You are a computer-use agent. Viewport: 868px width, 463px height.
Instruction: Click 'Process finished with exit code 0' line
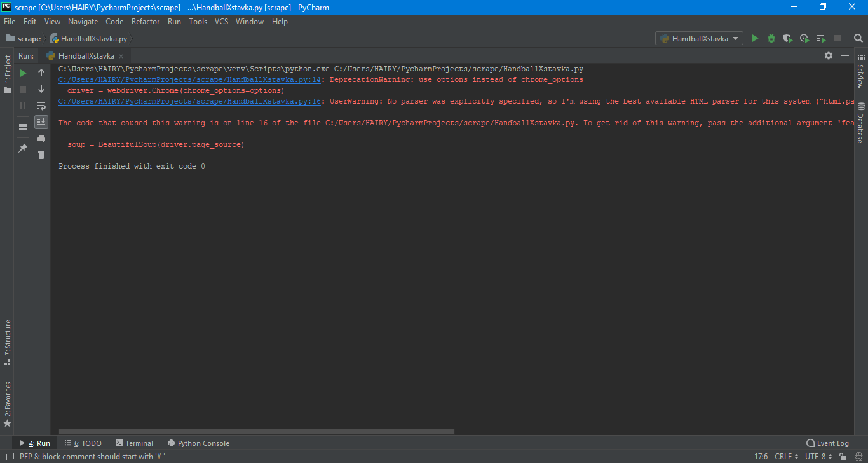click(132, 167)
